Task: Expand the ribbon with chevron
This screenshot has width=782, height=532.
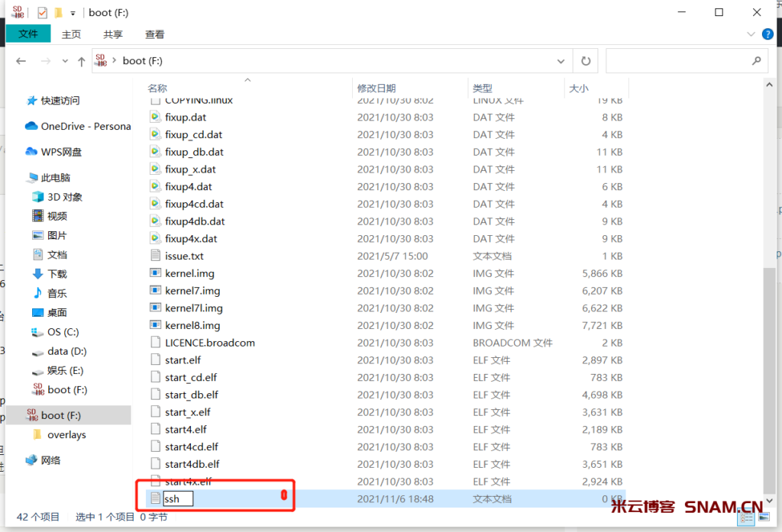Action: [750, 34]
